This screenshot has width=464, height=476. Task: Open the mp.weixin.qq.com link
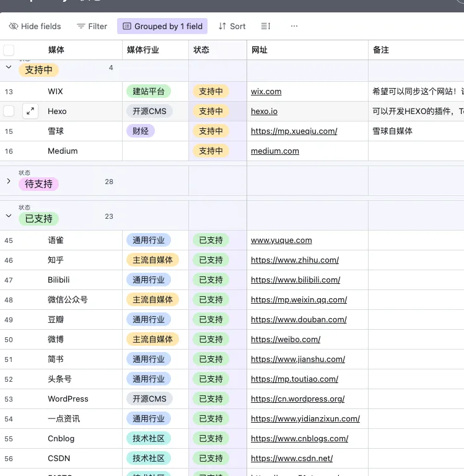[x=299, y=300]
